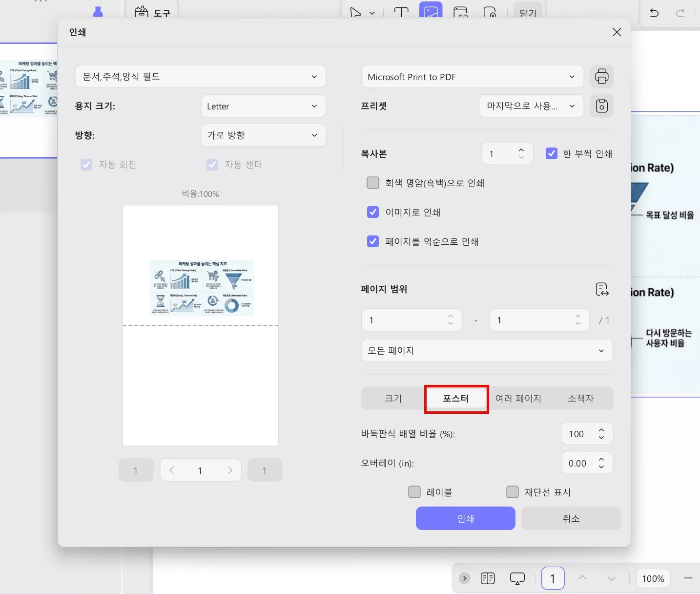Switch to the 여러 페이지 tab

519,398
